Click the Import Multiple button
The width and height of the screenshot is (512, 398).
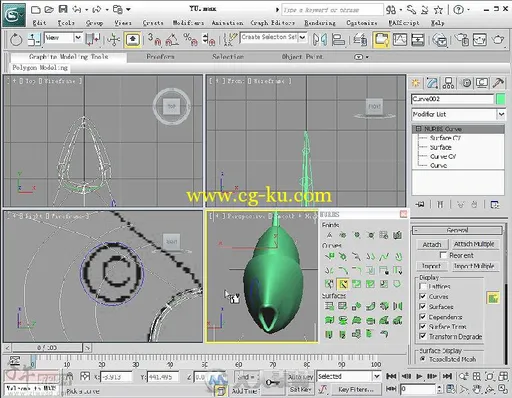pos(474,266)
